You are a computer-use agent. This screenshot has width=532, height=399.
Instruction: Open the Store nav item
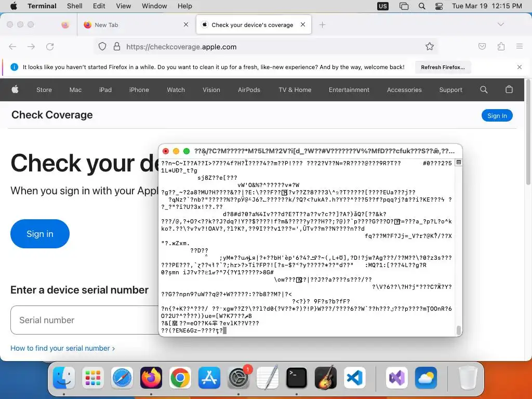[44, 90]
